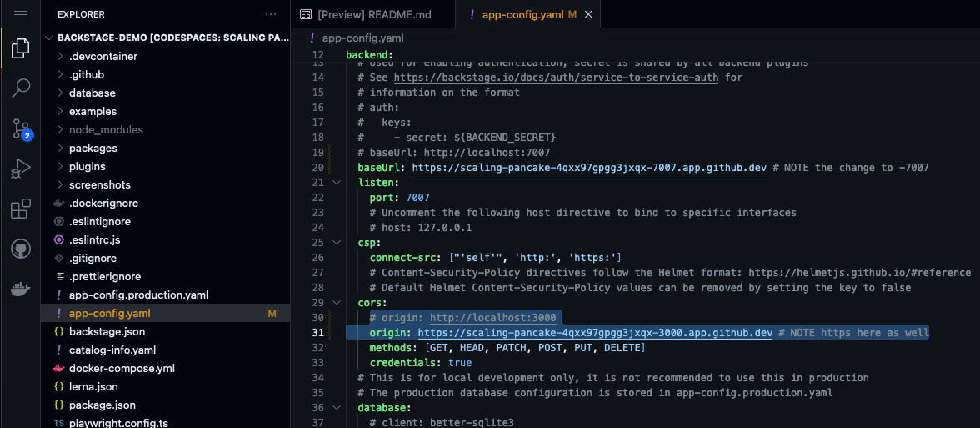This screenshot has height=428, width=980.
Task: Open Source Control with 2 changes badge
Action: 22,129
